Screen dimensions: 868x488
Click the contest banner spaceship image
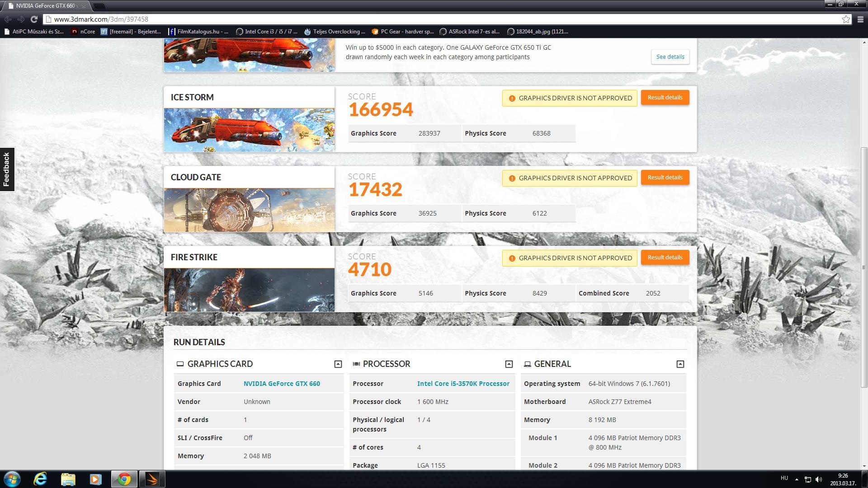pos(249,55)
